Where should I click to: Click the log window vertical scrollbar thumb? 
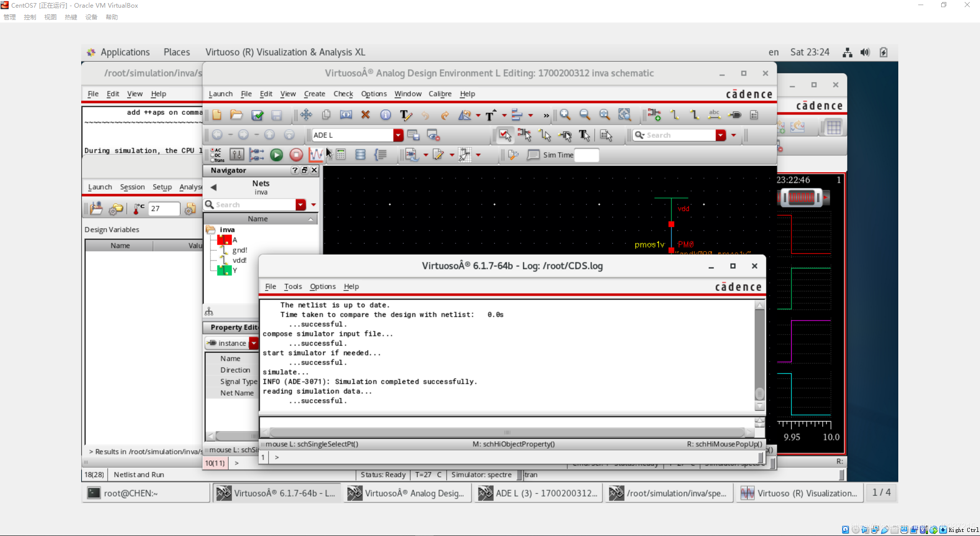[759, 394]
